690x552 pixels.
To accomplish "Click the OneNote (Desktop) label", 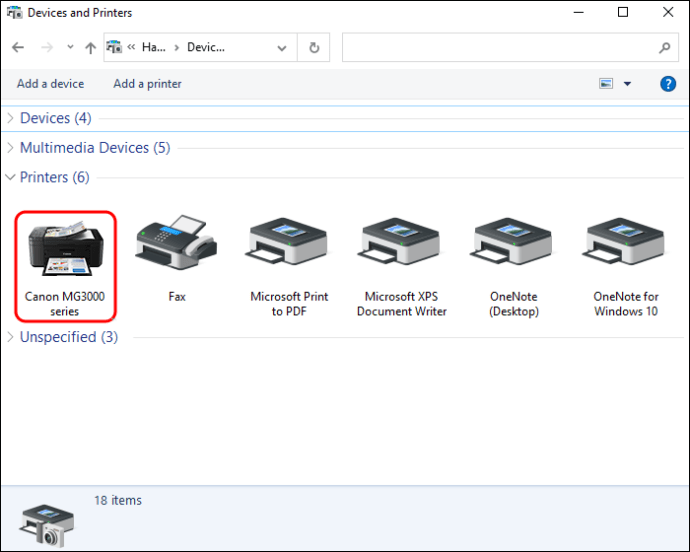I will [514, 304].
